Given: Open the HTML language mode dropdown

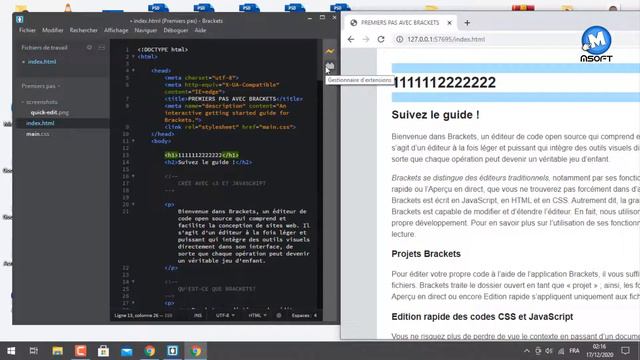Looking at the screenshot, I should [257, 316].
